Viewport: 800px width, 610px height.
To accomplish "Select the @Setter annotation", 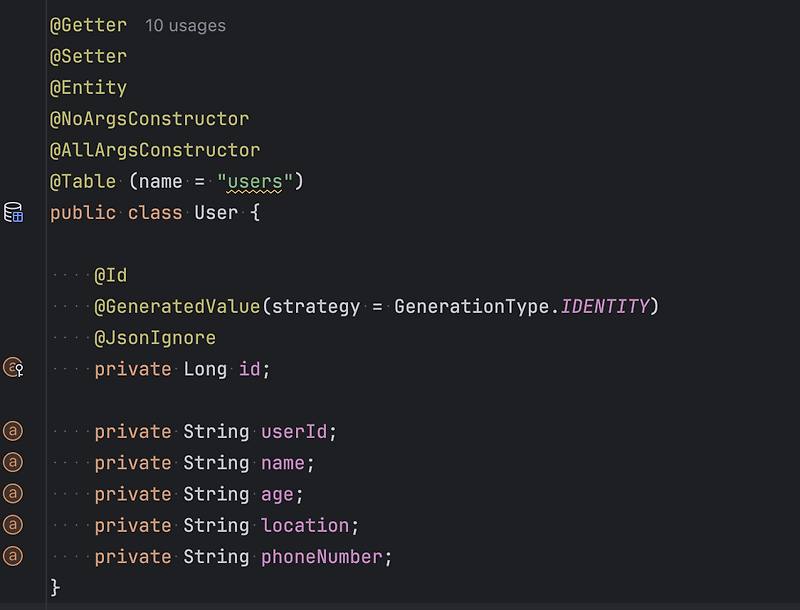I will (88, 56).
